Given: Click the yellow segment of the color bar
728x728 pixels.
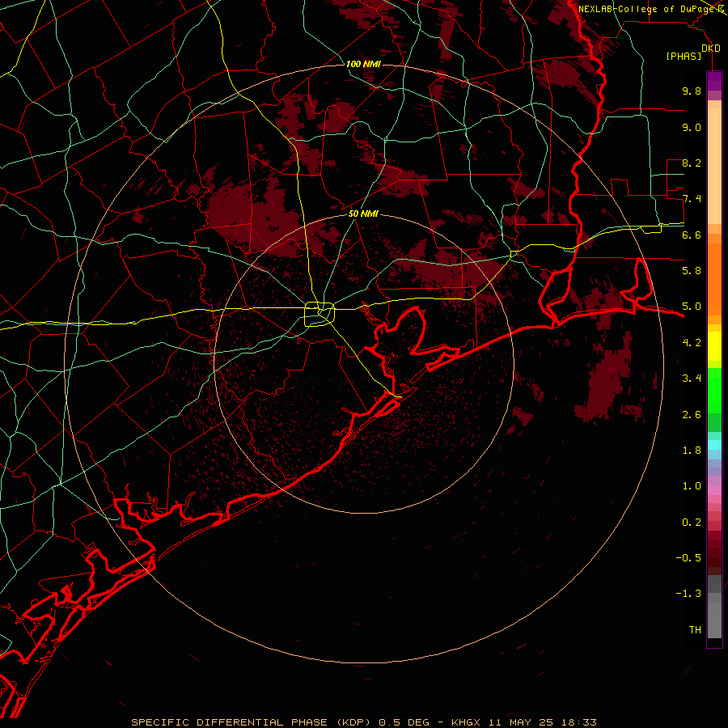Looking at the screenshot, I should 714,346.
